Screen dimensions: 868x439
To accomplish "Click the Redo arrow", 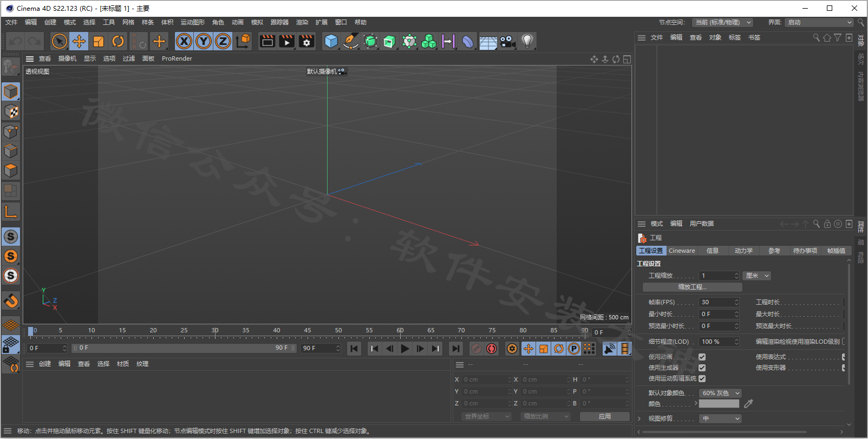I will pos(35,41).
